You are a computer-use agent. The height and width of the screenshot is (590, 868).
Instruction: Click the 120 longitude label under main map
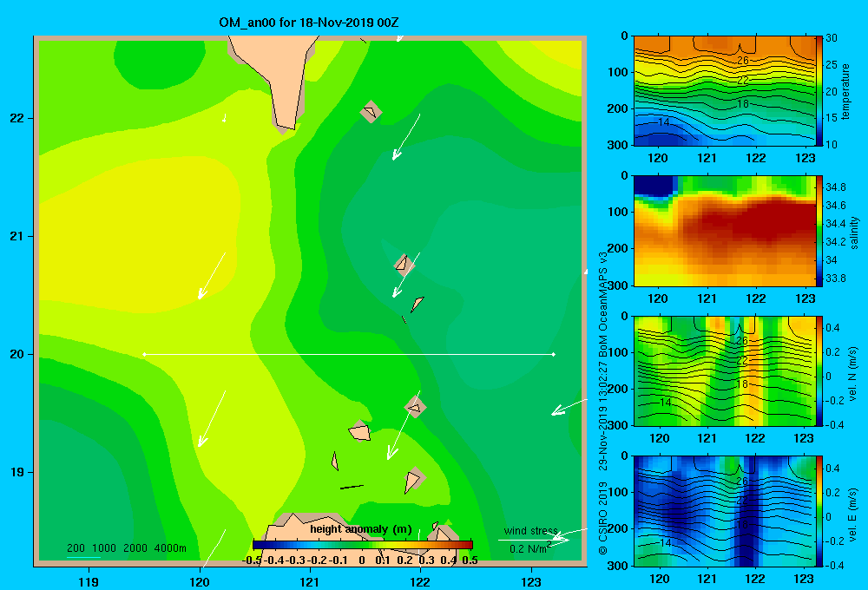[200, 581]
